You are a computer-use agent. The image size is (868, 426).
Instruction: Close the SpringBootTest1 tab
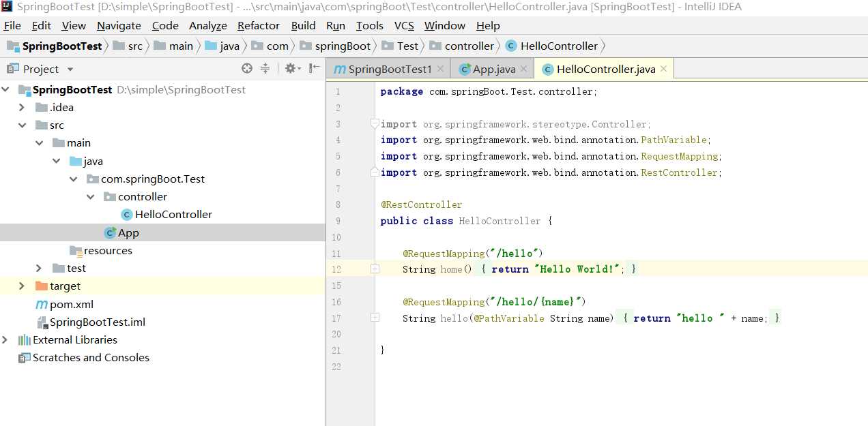pyautogui.click(x=440, y=69)
